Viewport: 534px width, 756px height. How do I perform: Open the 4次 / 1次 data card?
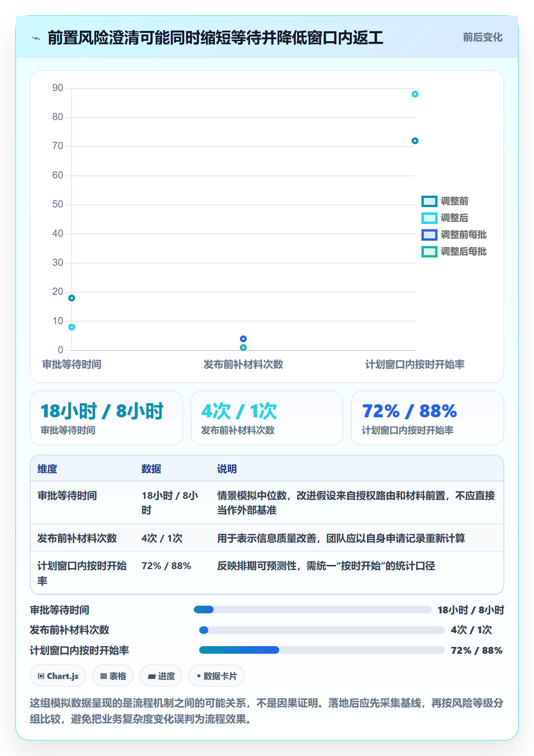point(267,418)
